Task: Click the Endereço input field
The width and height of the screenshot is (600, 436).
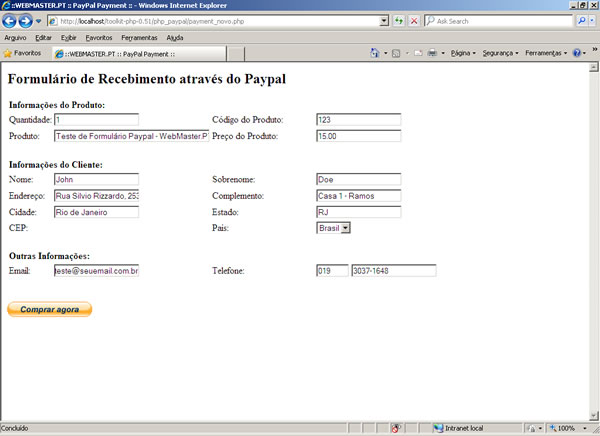Action: pos(96,196)
